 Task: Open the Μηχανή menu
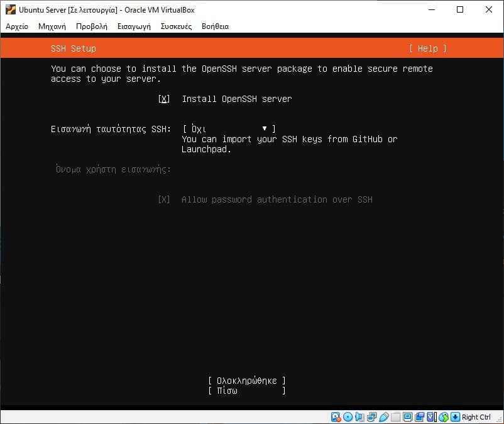click(x=52, y=26)
